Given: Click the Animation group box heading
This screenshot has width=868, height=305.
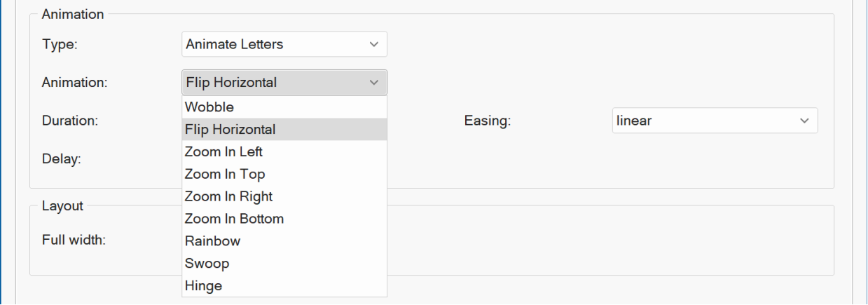Looking at the screenshot, I should click(73, 14).
